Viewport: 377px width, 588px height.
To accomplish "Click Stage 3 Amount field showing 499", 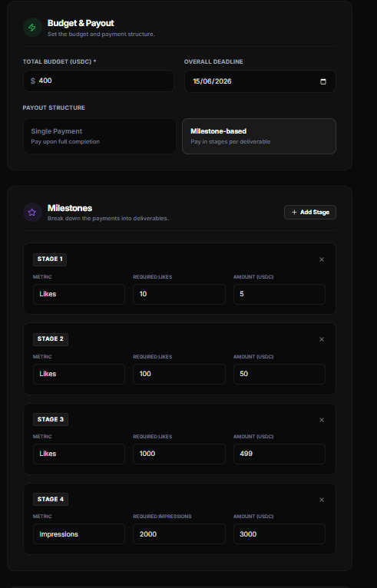I will coord(279,454).
